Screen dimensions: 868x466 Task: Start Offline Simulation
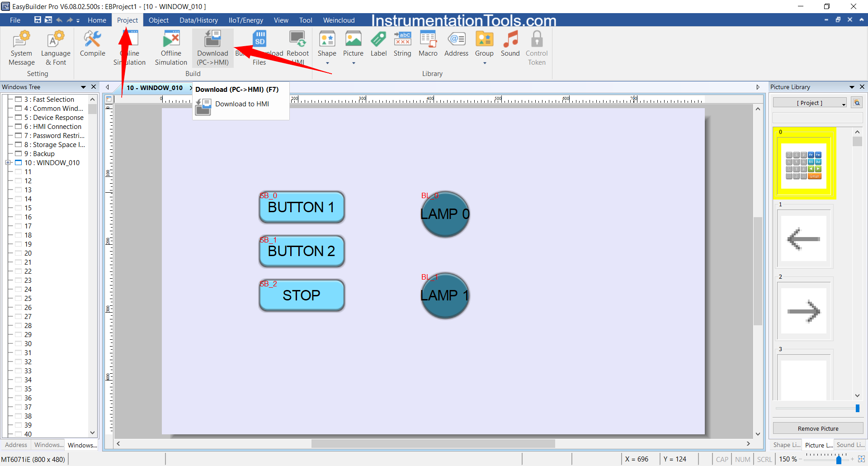pos(171,48)
